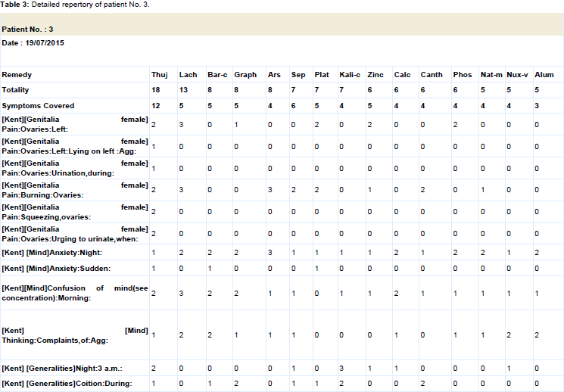Click Alum symptoms covered value 3
This screenshot has height=392, width=564.
click(537, 106)
